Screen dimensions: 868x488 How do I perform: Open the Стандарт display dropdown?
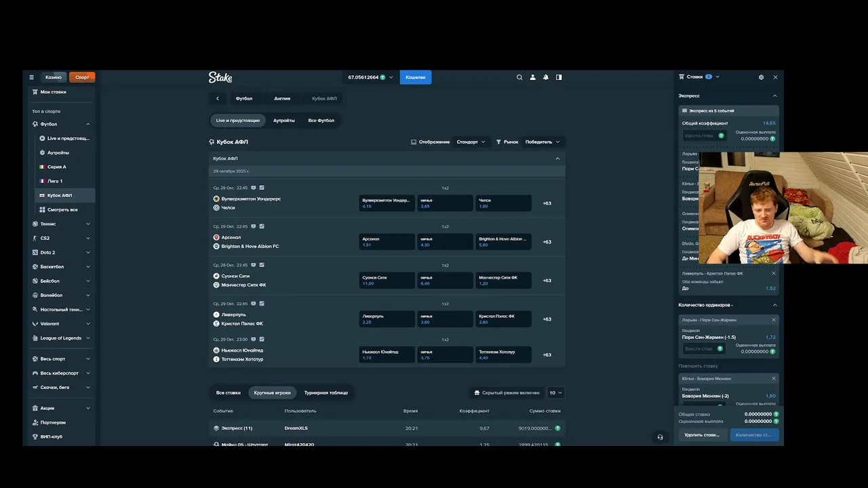471,142
